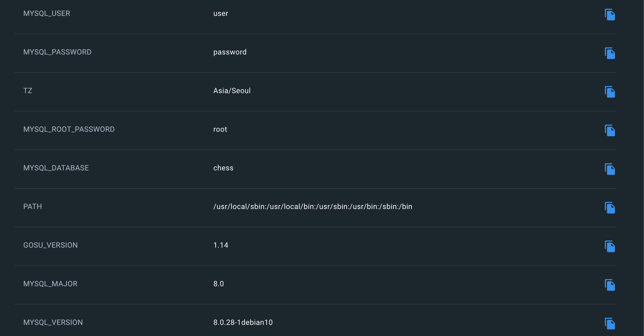
Task: Click the GOSU_VERSION variable name
Action: pyautogui.click(x=50, y=245)
